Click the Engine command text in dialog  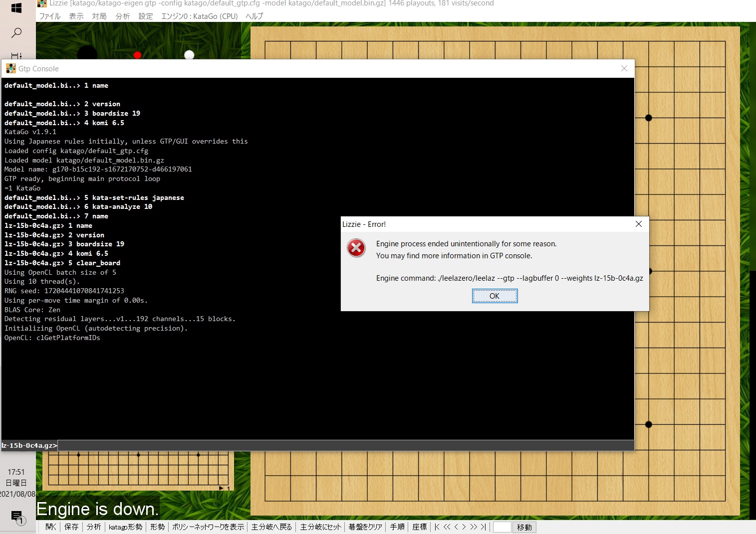click(509, 278)
